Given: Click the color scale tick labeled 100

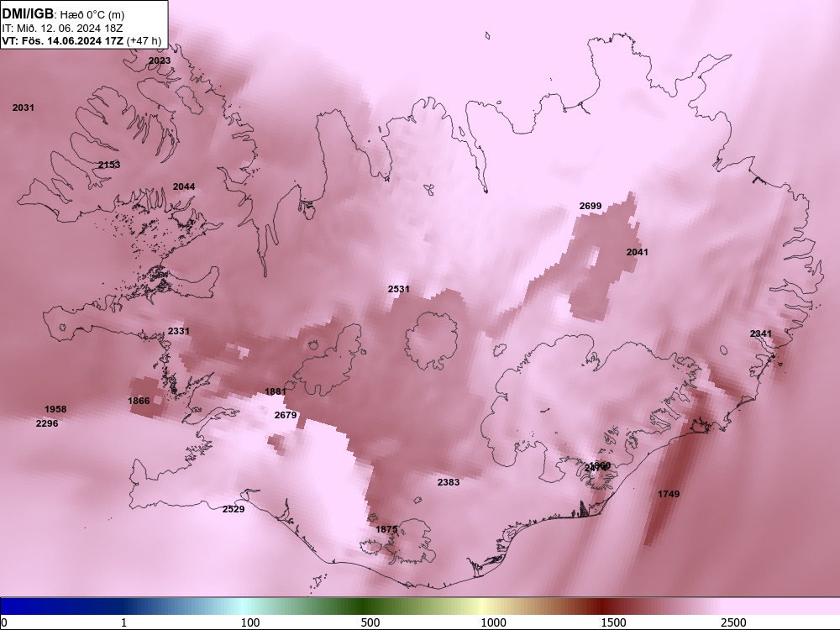Looking at the screenshot, I should (x=250, y=622).
